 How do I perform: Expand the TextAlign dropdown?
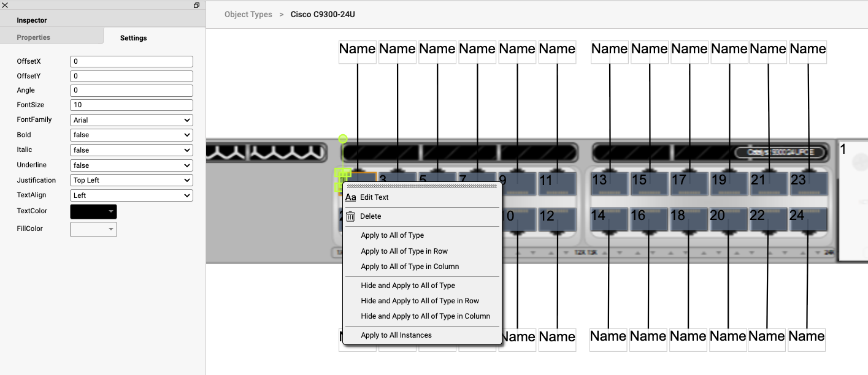(131, 195)
